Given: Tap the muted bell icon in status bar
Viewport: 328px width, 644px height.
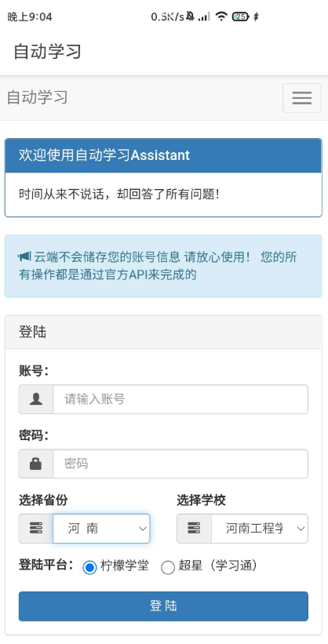Looking at the screenshot, I should point(190,16).
